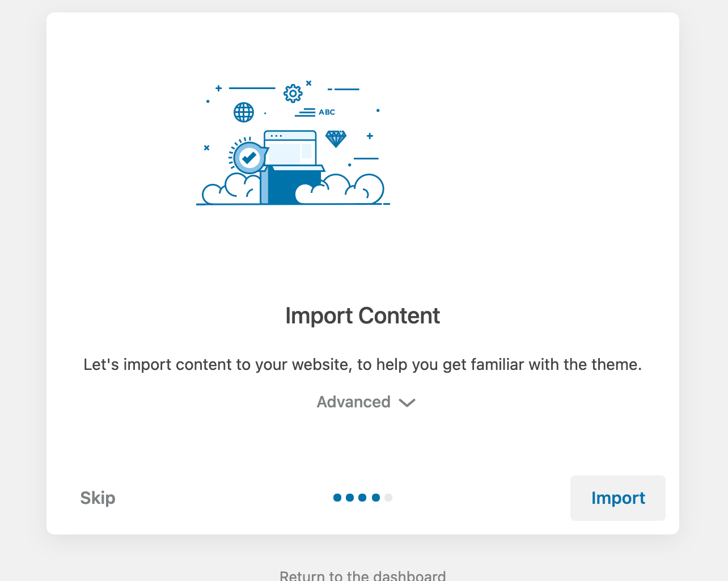Expand the Advanced options section

click(354, 402)
